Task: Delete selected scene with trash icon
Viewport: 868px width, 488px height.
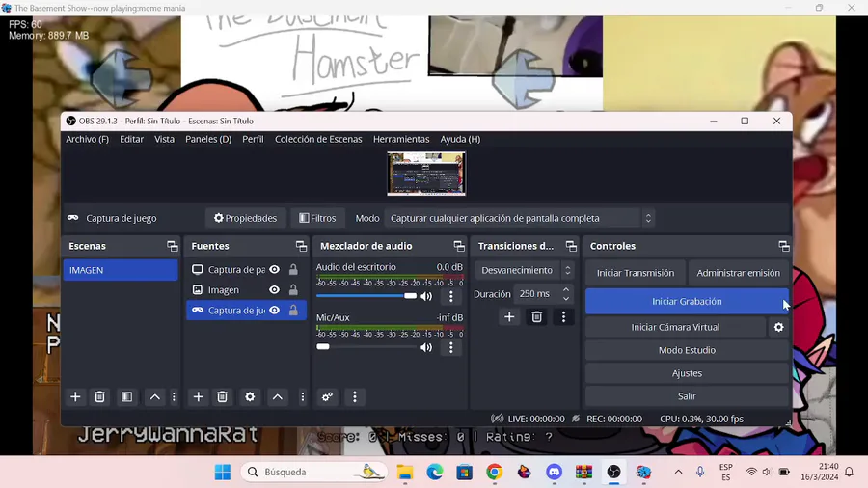Action: [x=99, y=396]
